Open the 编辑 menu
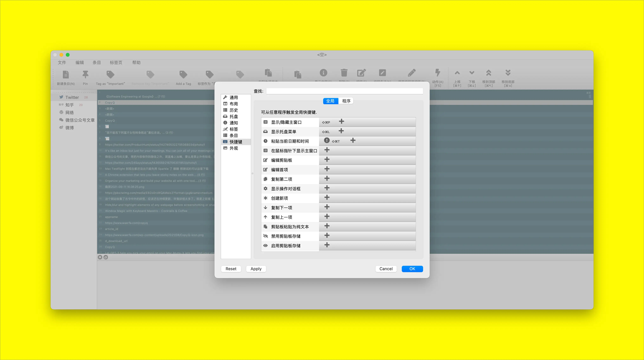 [80, 63]
